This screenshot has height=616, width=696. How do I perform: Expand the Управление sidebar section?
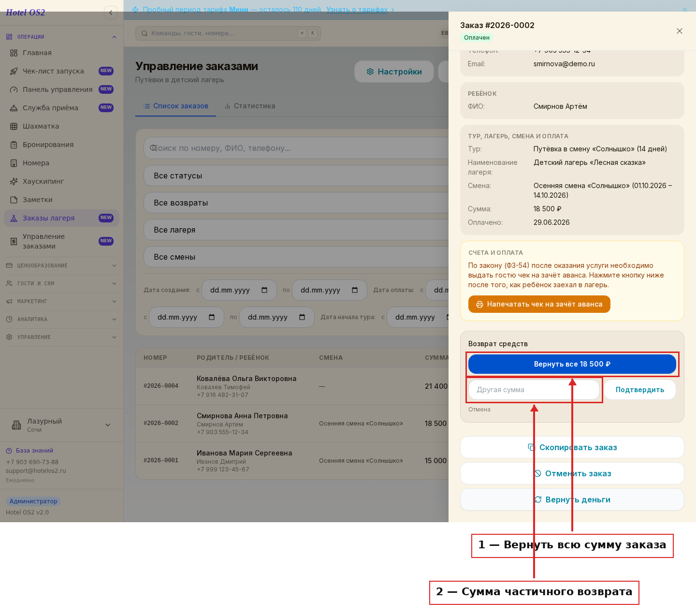coord(61,337)
